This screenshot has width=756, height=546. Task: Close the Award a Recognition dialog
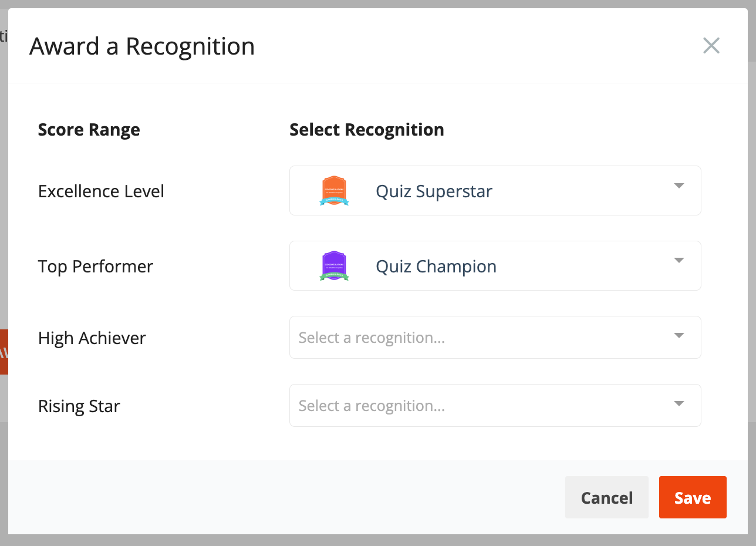pos(711,46)
